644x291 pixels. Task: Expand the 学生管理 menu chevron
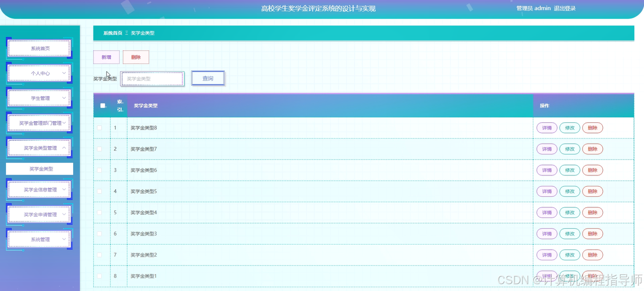tap(64, 98)
